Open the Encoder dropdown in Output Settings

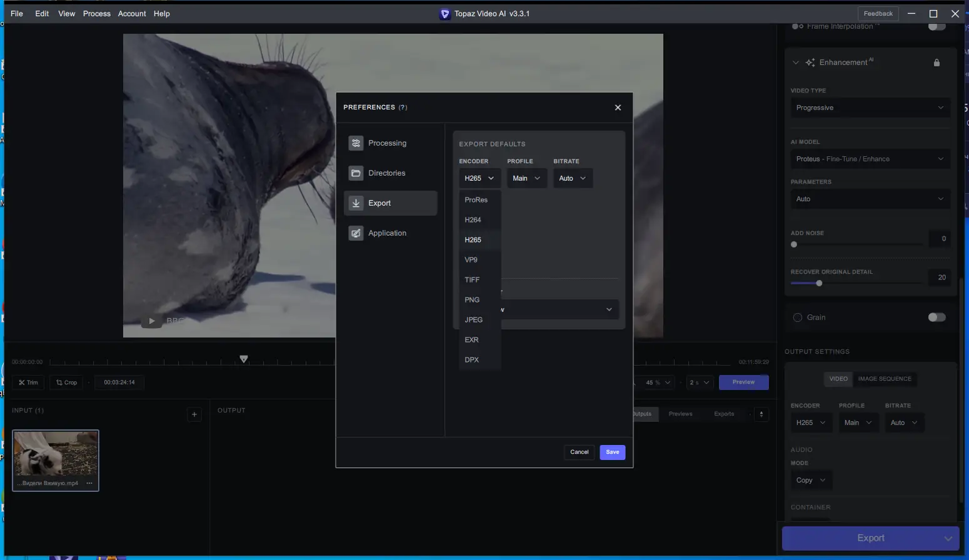tap(811, 422)
